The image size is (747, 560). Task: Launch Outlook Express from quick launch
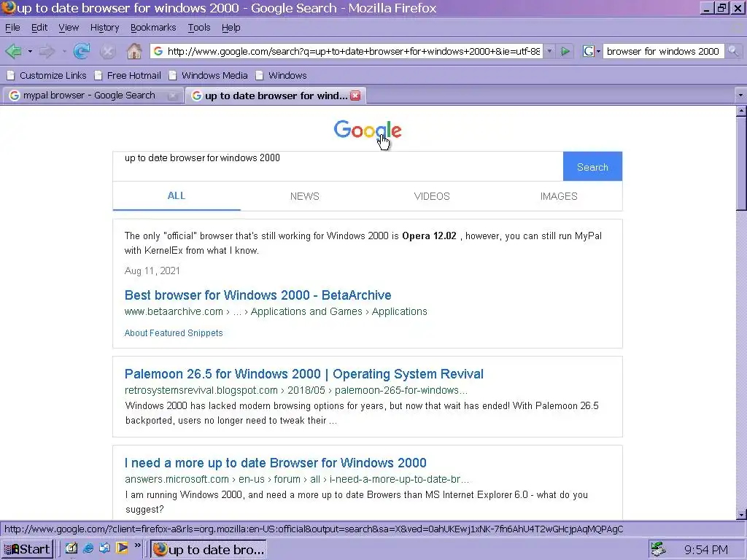click(105, 548)
